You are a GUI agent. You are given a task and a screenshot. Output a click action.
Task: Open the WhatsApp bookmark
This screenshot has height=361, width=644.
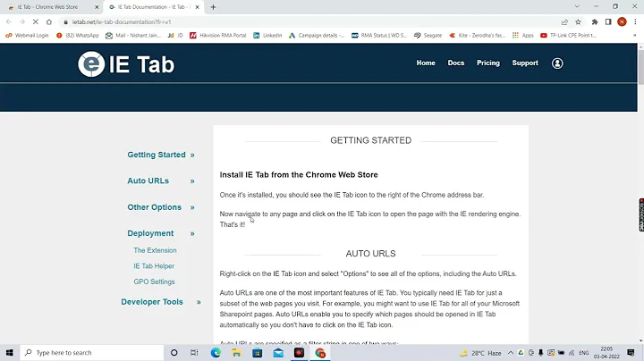[78, 35]
